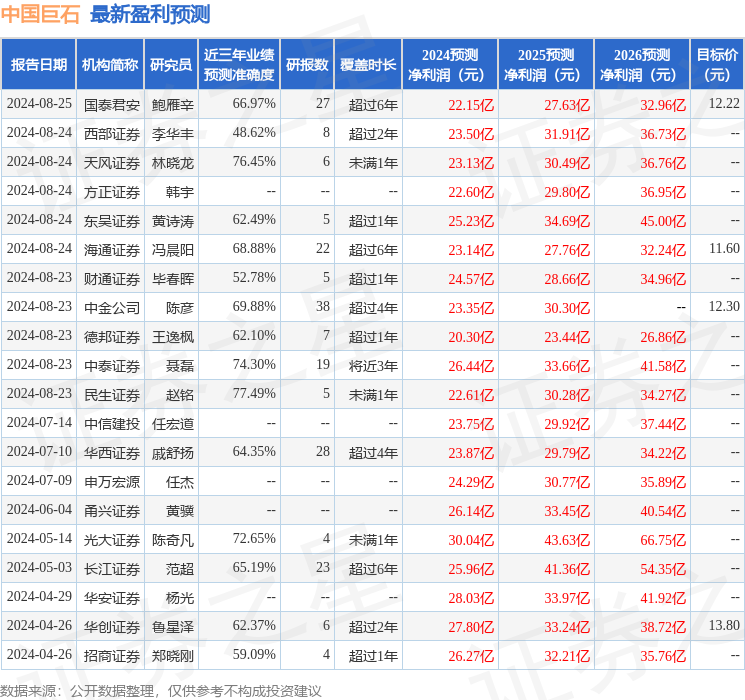Select the 光大证券 institution cell

[x=112, y=539]
